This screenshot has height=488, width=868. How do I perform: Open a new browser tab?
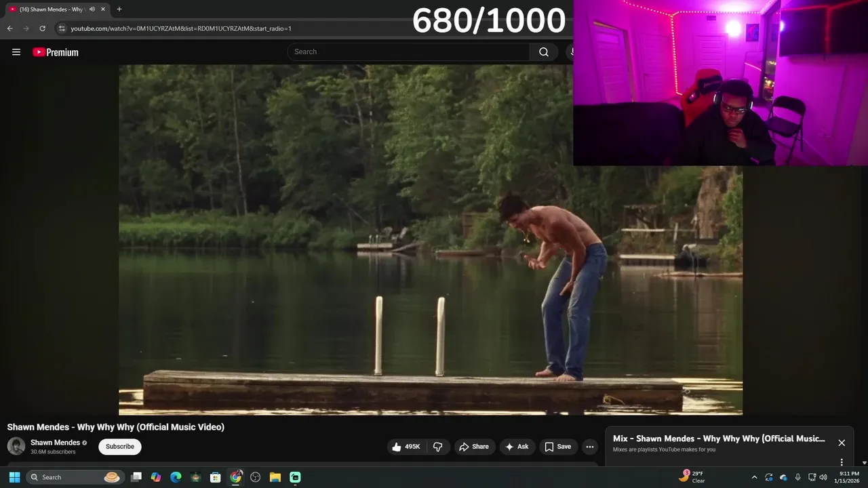(119, 9)
